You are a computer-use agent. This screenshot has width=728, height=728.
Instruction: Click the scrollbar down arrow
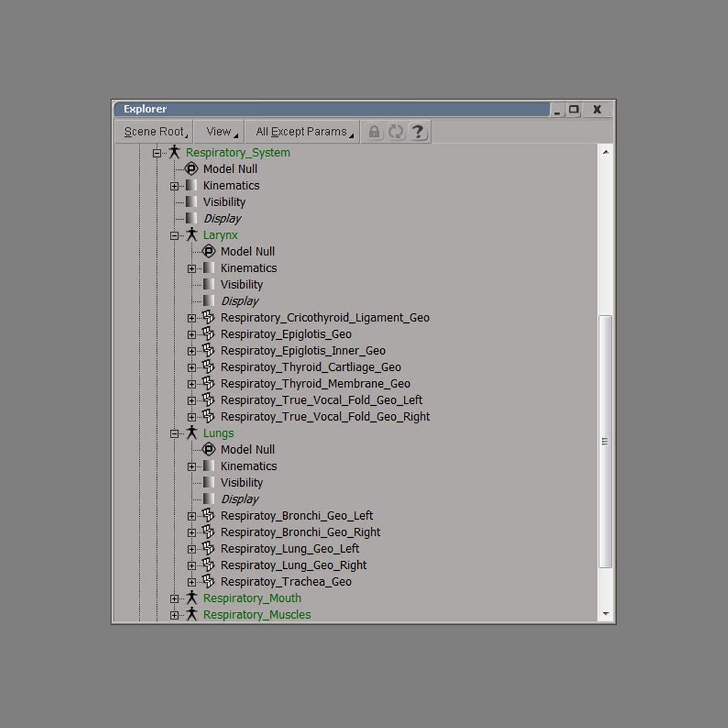pos(605,614)
